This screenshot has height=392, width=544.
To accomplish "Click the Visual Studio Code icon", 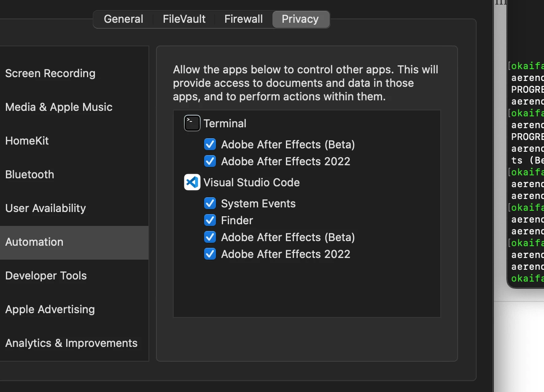I will tap(192, 182).
